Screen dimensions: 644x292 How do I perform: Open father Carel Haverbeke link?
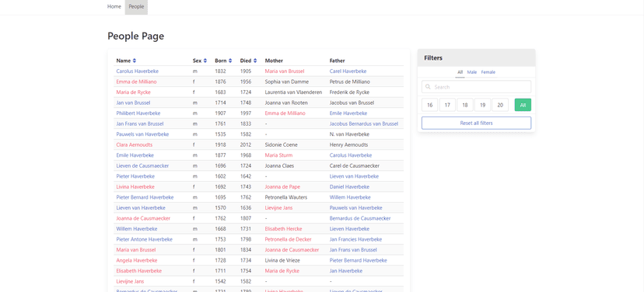(348, 71)
